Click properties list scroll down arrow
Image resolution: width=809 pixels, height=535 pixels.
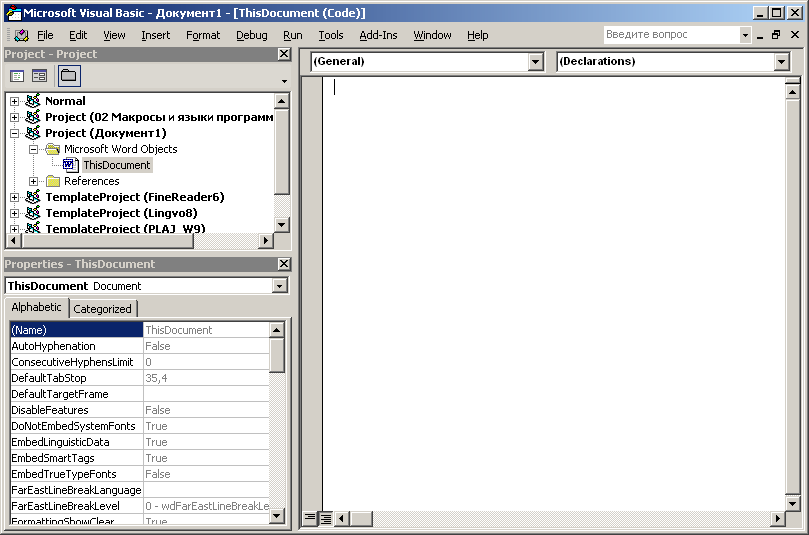(x=277, y=515)
